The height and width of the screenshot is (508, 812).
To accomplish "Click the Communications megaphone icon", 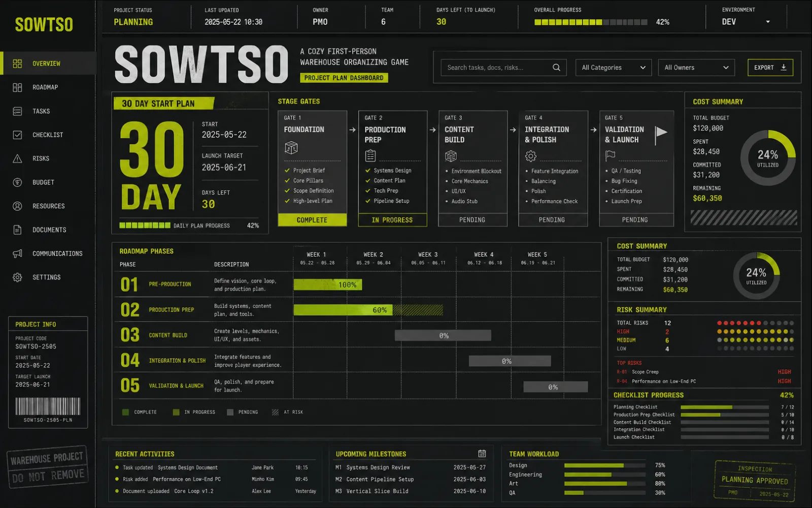I will pos(17,253).
